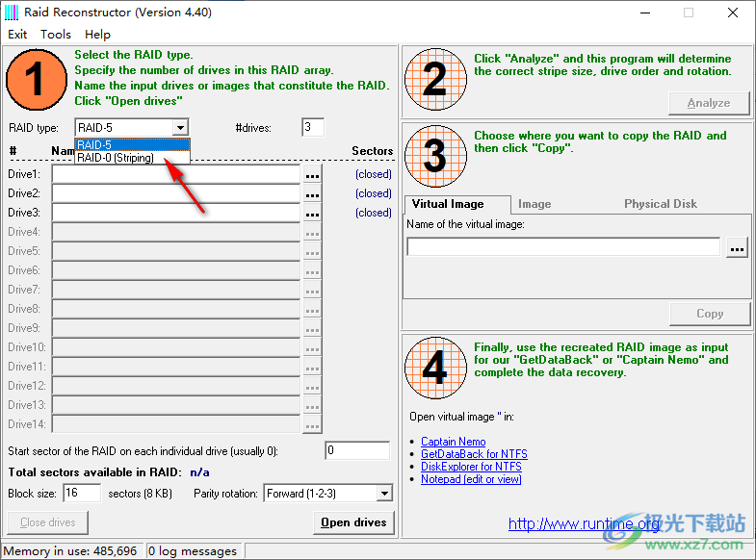The width and height of the screenshot is (756, 560).
Task: Click the start sector input field
Action: tap(357, 450)
